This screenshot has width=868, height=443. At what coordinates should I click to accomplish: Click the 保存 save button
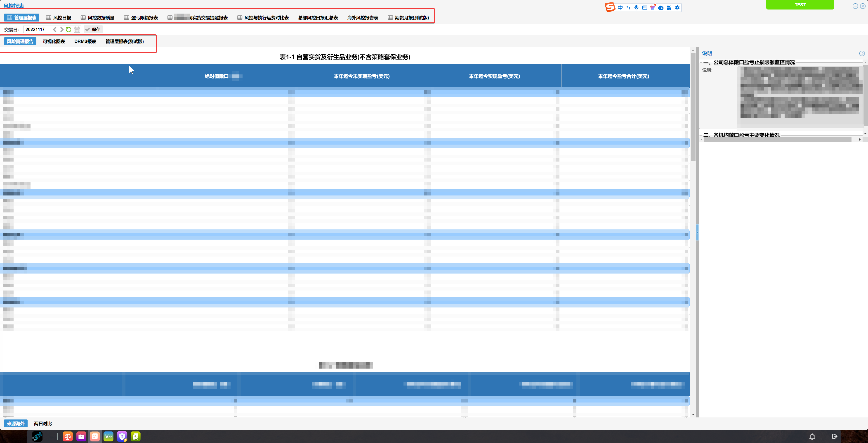coord(93,29)
